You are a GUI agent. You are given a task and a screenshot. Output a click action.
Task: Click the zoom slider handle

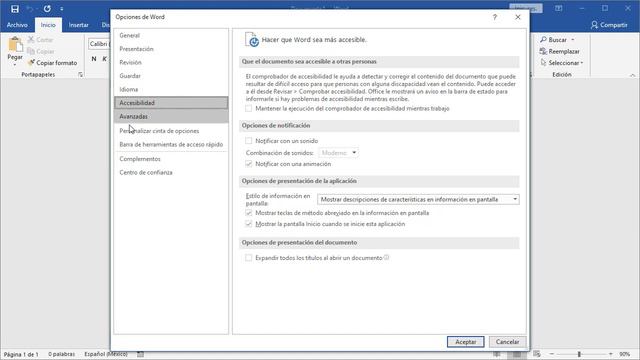tap(579, 354)
